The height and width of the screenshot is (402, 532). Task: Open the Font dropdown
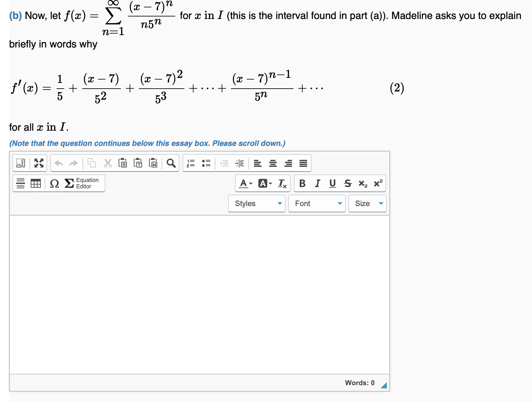(316, 204)
